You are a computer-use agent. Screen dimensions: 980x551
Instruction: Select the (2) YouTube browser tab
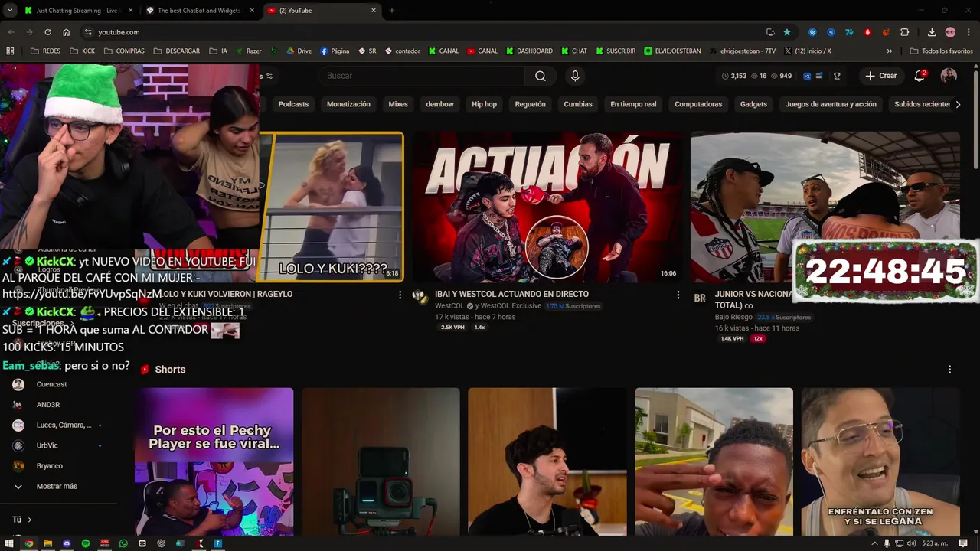(322, 11)
